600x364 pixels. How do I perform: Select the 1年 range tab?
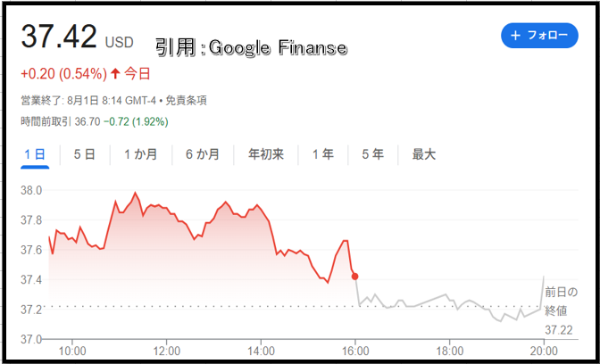(323, 154)
